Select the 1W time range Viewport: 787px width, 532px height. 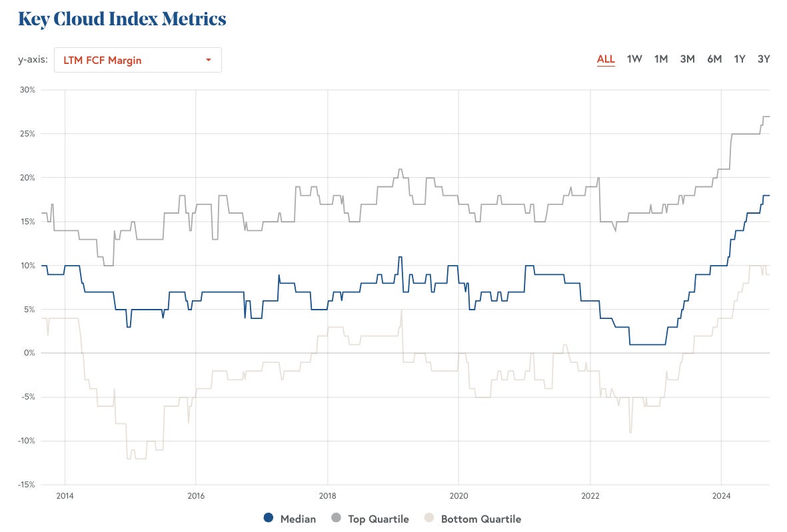(x=634, y=59)
